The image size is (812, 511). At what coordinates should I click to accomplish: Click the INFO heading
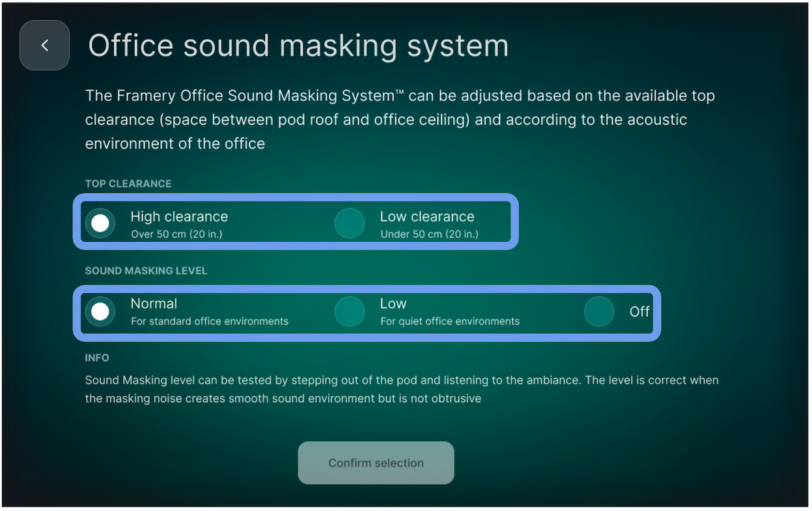coord(97,358)
